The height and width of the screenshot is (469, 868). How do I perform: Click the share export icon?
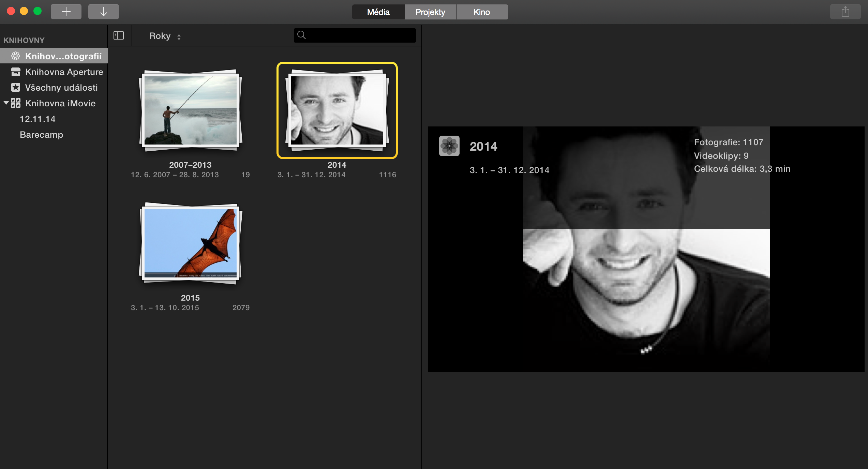845,12
